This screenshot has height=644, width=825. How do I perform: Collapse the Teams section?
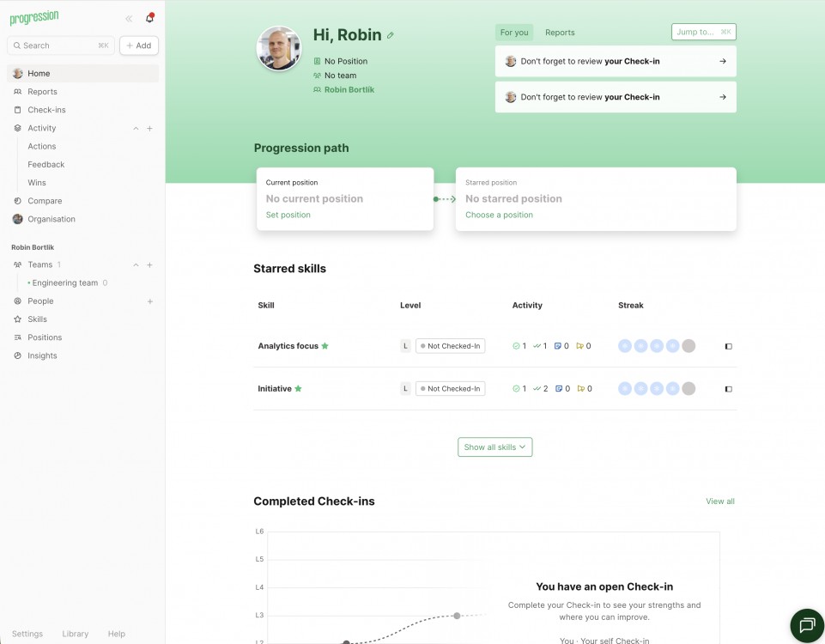pyautogui.click(x=135, y=264)
